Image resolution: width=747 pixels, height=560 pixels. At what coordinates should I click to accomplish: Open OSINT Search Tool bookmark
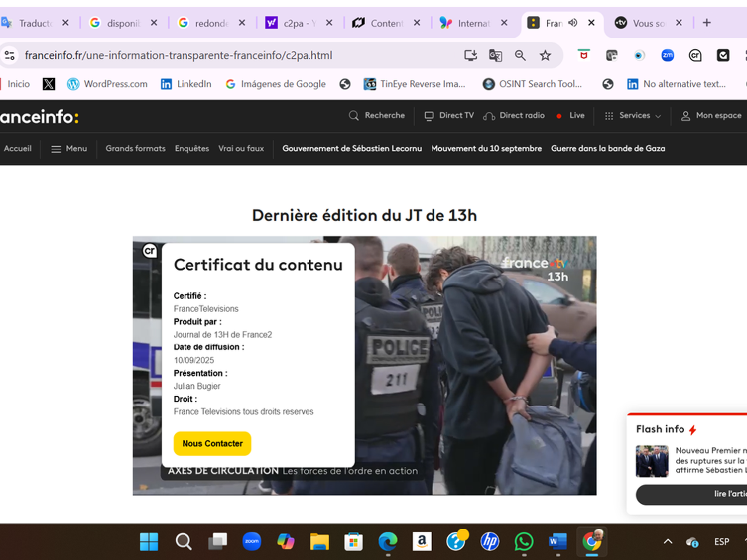(532, 84)
